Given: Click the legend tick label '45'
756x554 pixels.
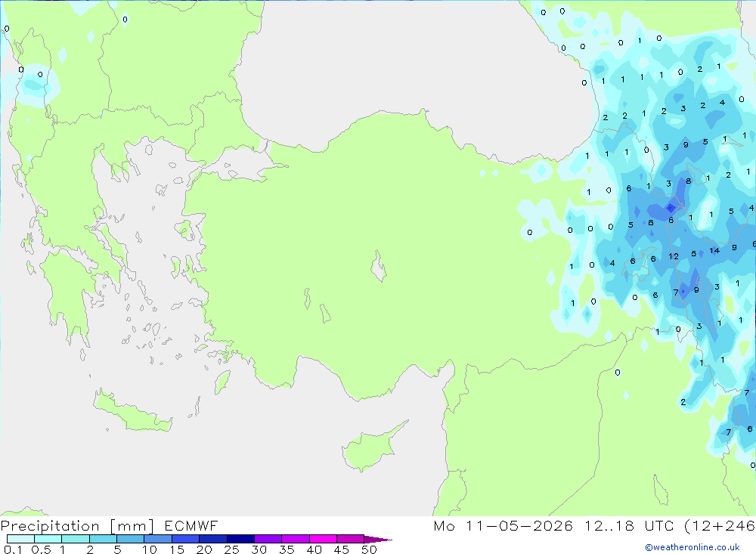Looking at the screenshot, I should (x=342, y=549).
